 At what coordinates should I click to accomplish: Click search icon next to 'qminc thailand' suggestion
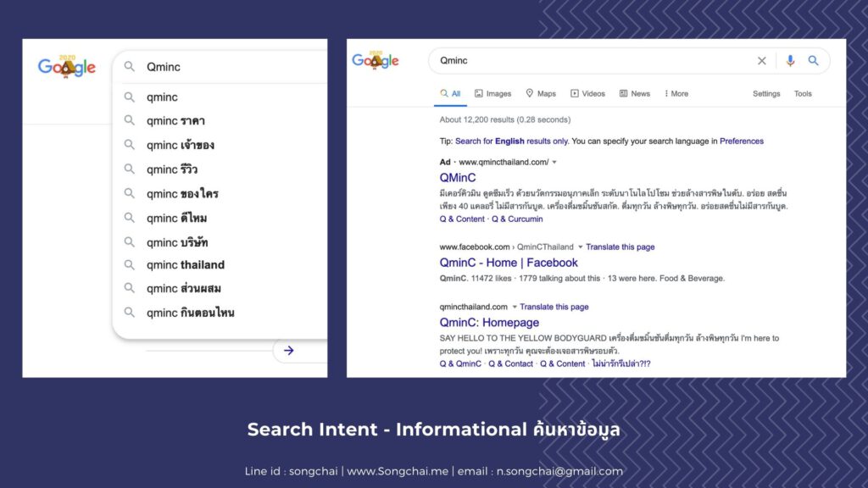tap(129, 264)
